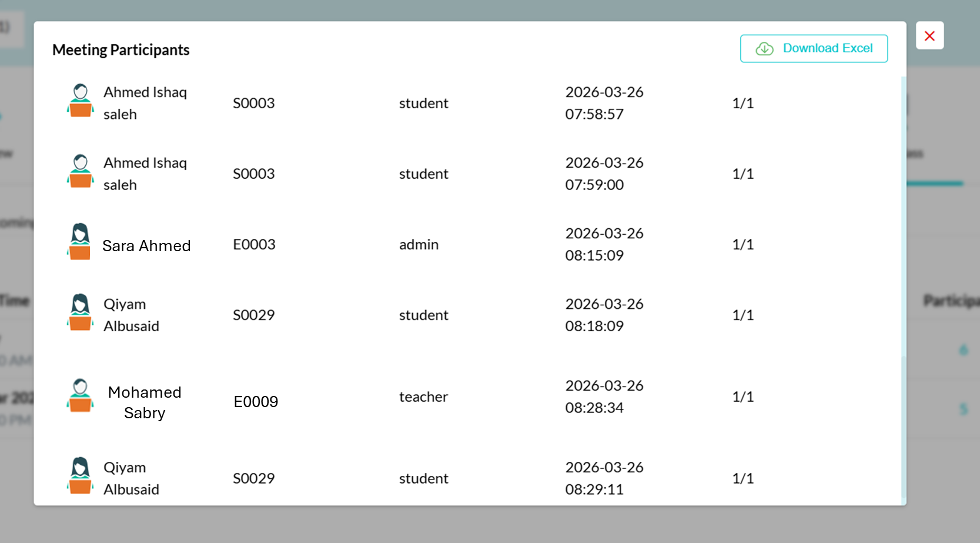Image resolution: width=980 pixels, height=543 pixels.
Task: Click timestamp 2026-03-26 08:18:09
Action: pos(604,315)
